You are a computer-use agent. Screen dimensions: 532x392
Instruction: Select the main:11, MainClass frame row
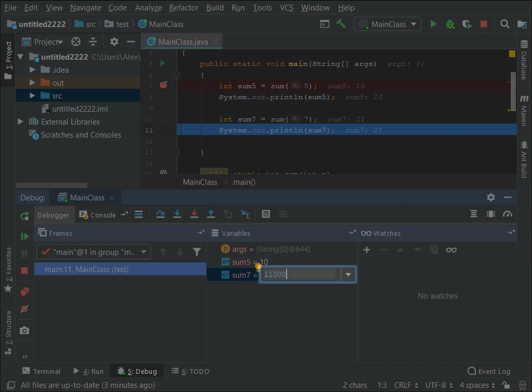120,269
